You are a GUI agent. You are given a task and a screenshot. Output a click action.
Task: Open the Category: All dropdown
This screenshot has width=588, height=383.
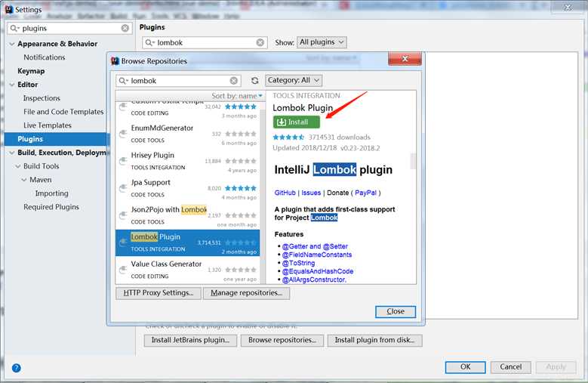(x=294, y=80)
